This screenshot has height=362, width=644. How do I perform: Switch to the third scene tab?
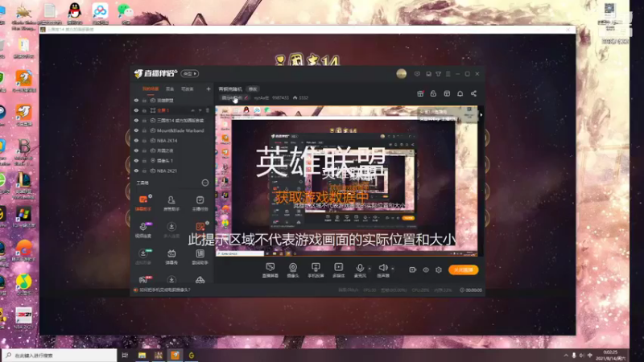click(x=188, y=88)
